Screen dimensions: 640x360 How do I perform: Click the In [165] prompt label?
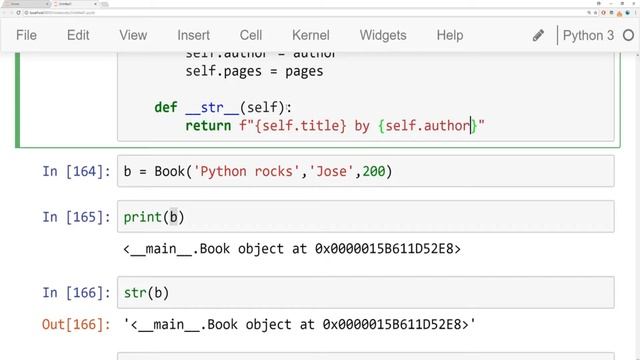pyautogui.click(x=76, y=217)
